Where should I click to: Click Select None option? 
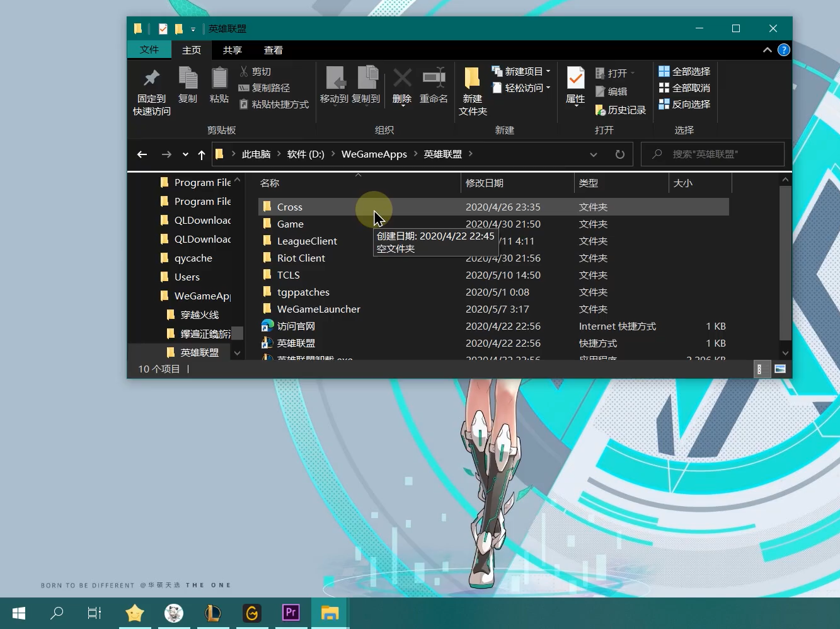tap(684, 88)
